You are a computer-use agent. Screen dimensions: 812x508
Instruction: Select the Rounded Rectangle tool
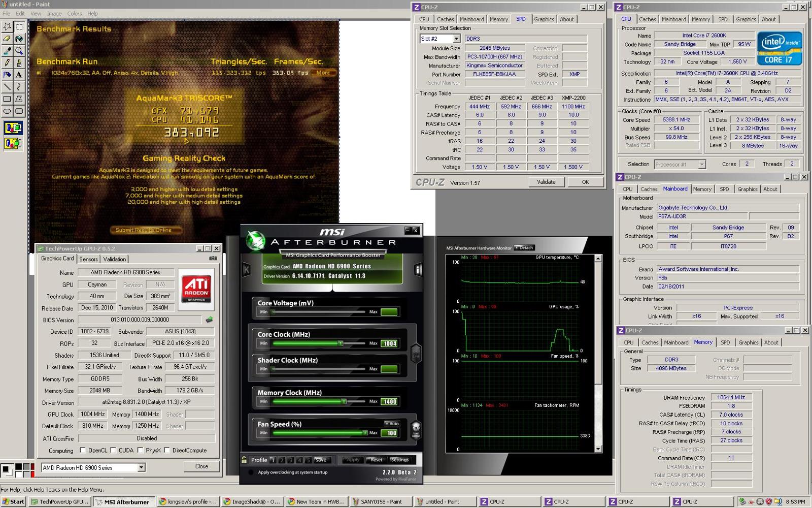pyautogui.click(x=19, y=111)
